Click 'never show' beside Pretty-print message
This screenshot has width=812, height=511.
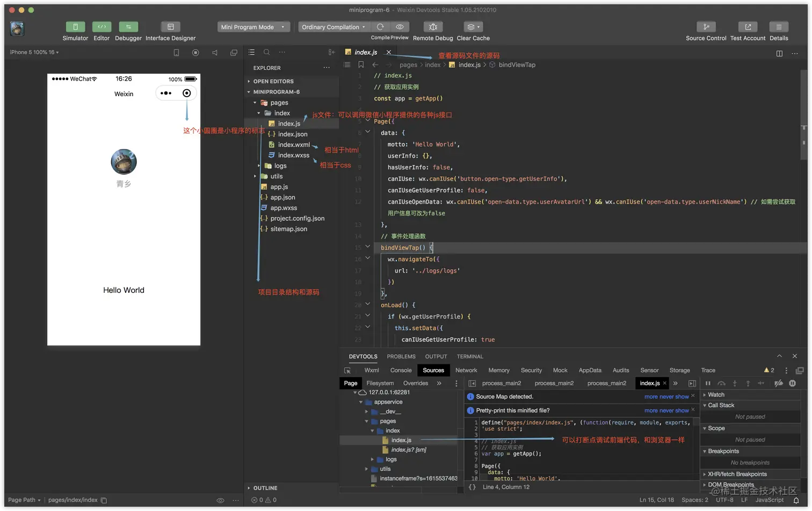click(x=675, y=411)
